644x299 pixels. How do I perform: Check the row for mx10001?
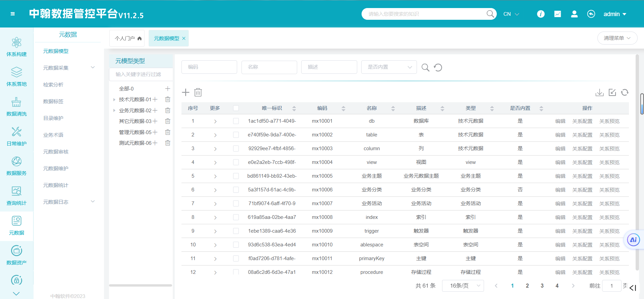236,121
